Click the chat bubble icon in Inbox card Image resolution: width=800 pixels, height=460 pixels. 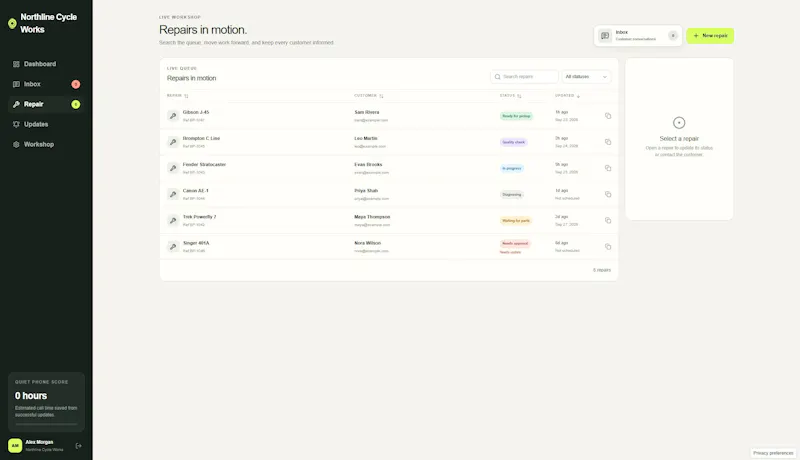click(605, 36)
